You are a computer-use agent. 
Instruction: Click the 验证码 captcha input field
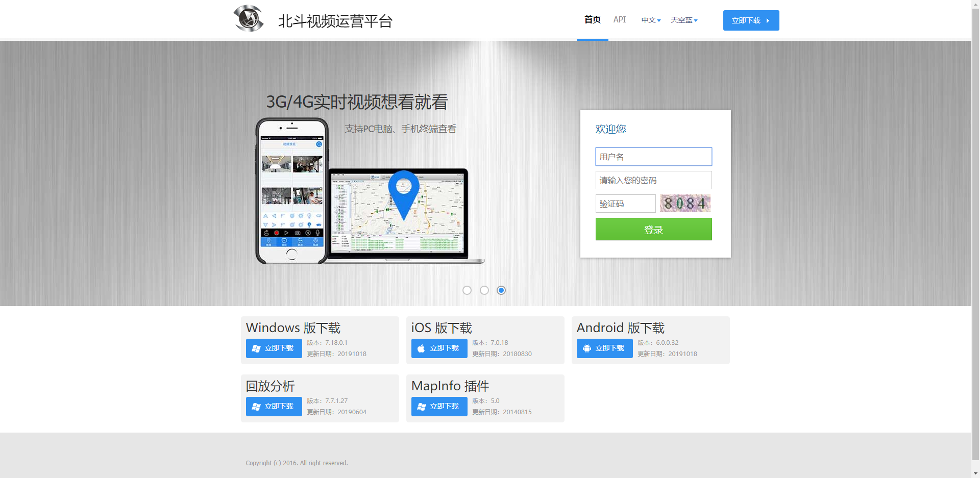(625, 204)
